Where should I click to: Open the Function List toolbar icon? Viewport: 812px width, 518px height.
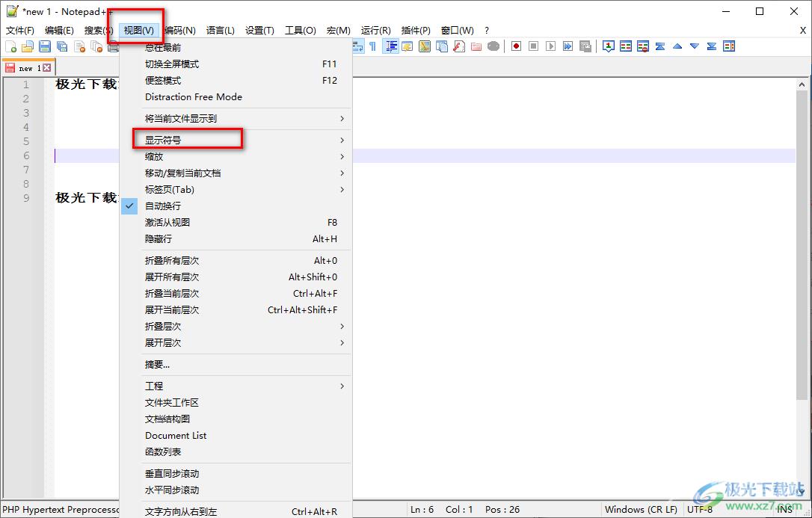pyautogui.click(x=459, y=46)
